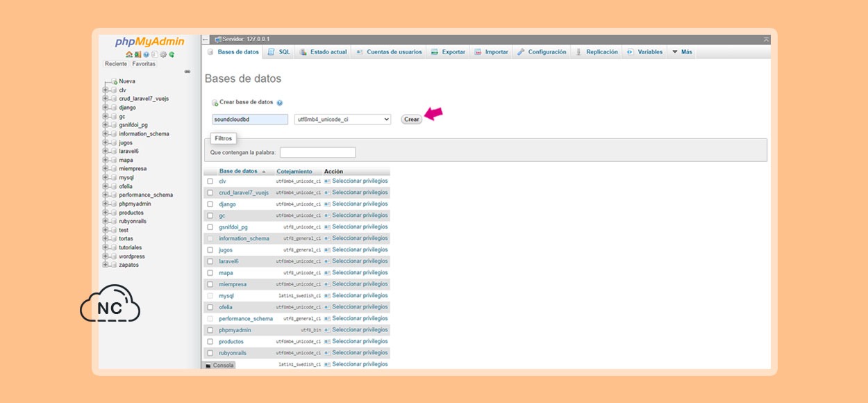Check the gc database checkbox
The image size is (868, 403).
pyautogui.click(x=210, y=216)
